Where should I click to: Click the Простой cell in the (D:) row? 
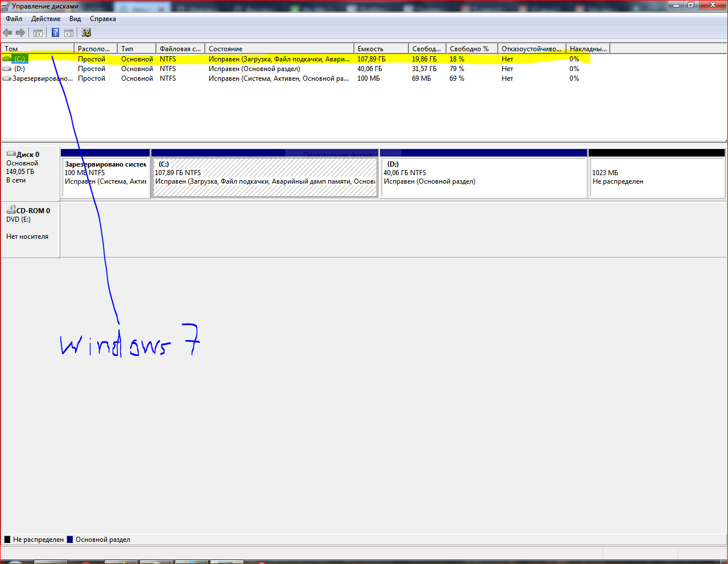(92, 69)
